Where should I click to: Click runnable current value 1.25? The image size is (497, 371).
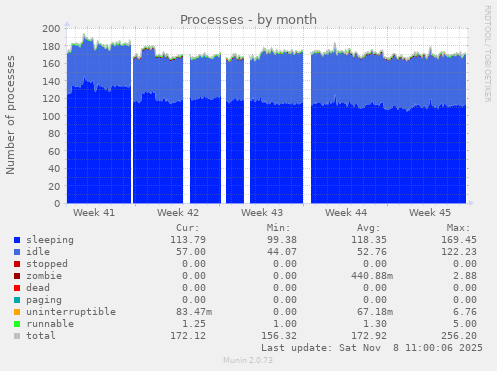[194, 324]
